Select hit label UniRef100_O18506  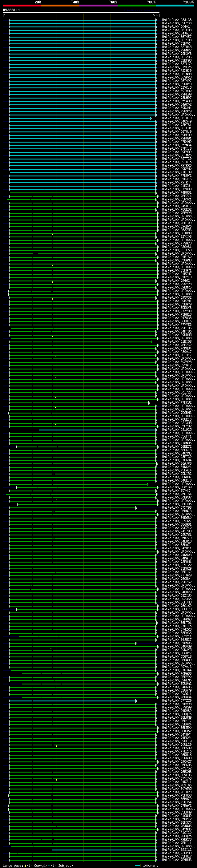point(176,643)
